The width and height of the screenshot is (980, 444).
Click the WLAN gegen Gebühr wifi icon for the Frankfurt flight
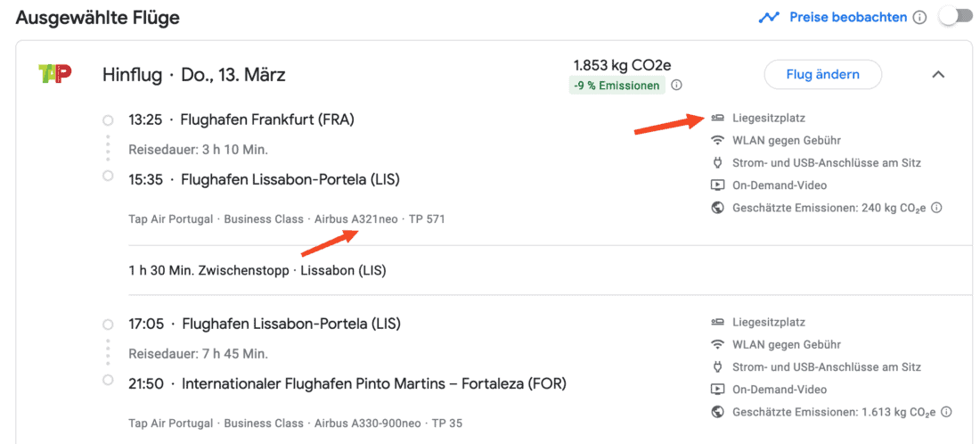[x=717, y=140]
